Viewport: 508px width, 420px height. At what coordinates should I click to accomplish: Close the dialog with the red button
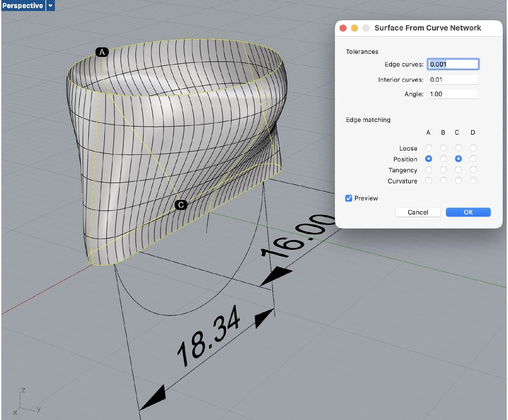[343, 28]
